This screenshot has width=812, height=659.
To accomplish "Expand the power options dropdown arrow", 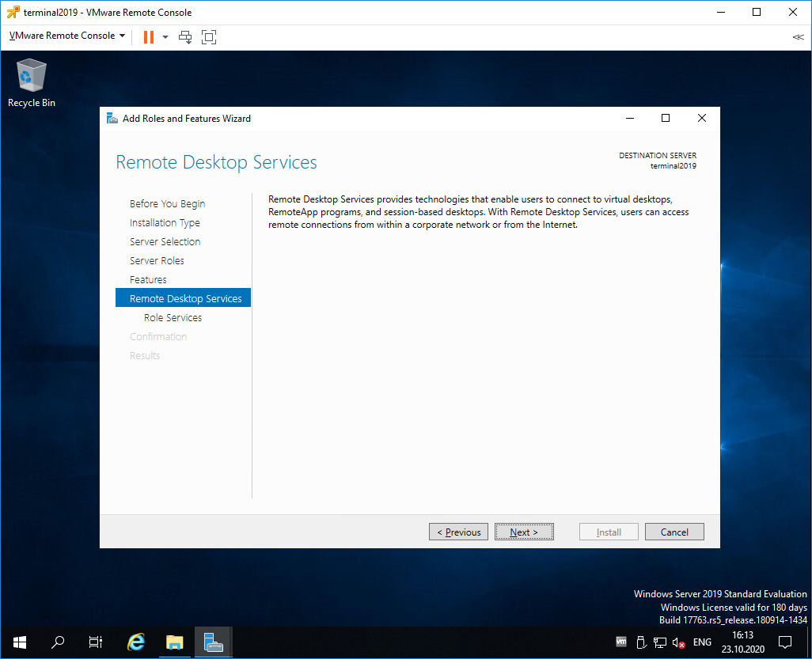I will (x=165, y=36).
